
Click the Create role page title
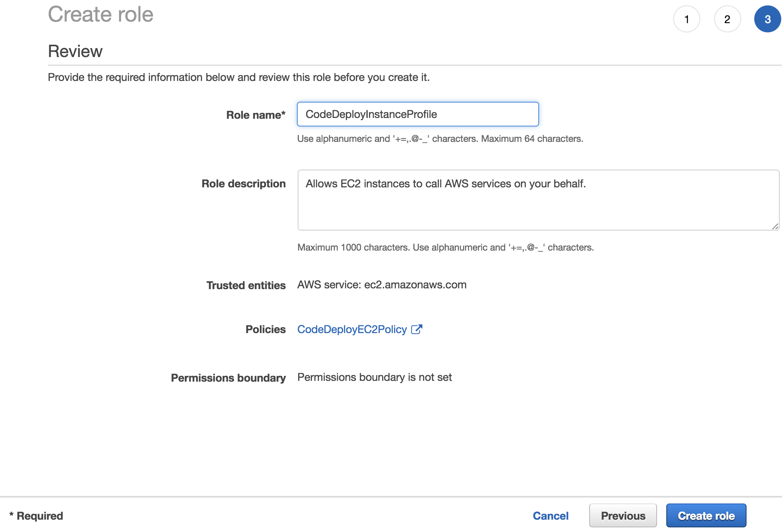tap(101, 15)
